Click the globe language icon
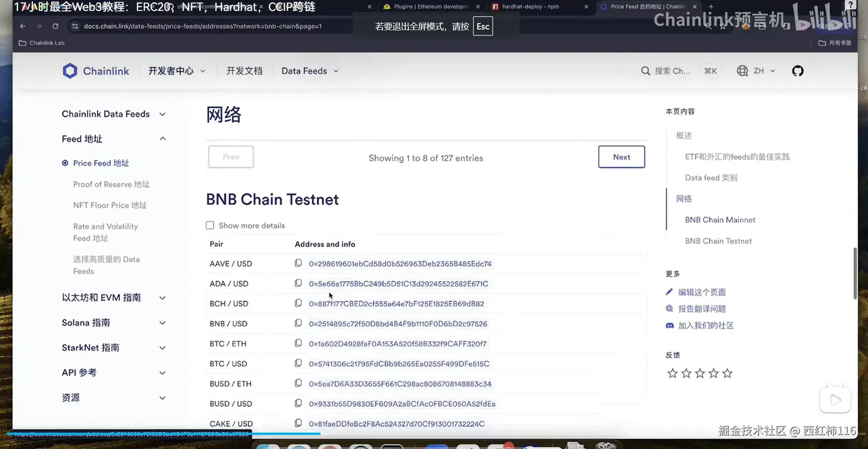 click(742, 71)
